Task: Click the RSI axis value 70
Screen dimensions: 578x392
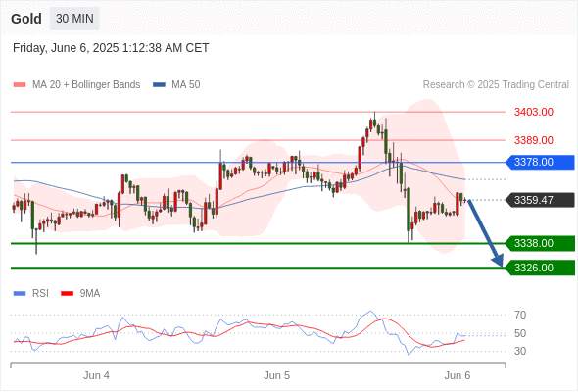Action: point(520,315)
